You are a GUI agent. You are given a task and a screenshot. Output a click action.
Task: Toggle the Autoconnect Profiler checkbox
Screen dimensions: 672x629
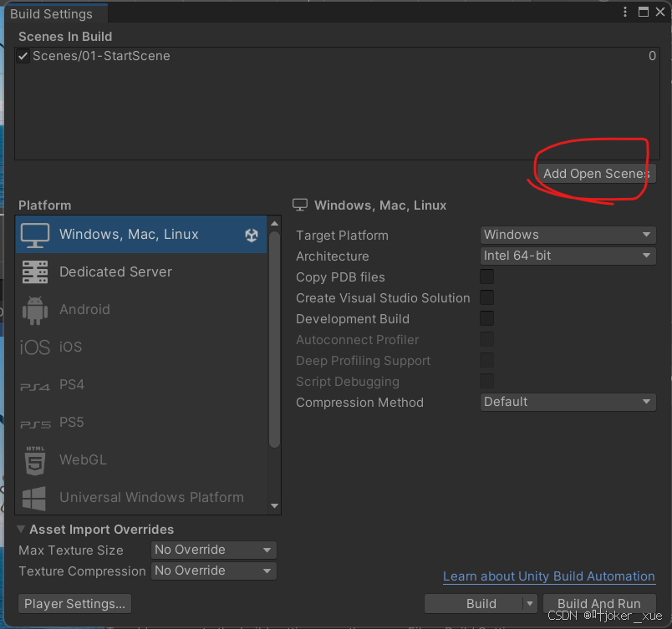pyautogui.click(x=486, y=339)
